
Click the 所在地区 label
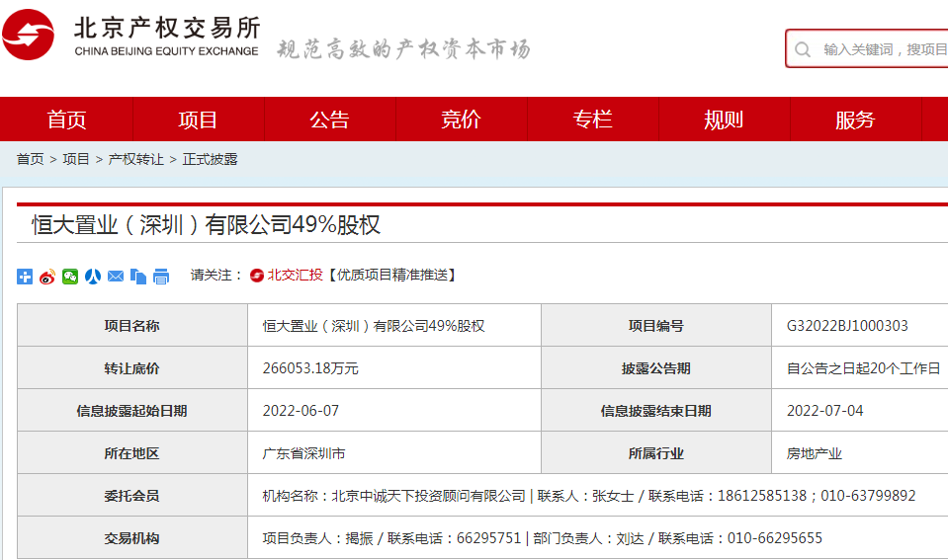[x=131, y=453]
